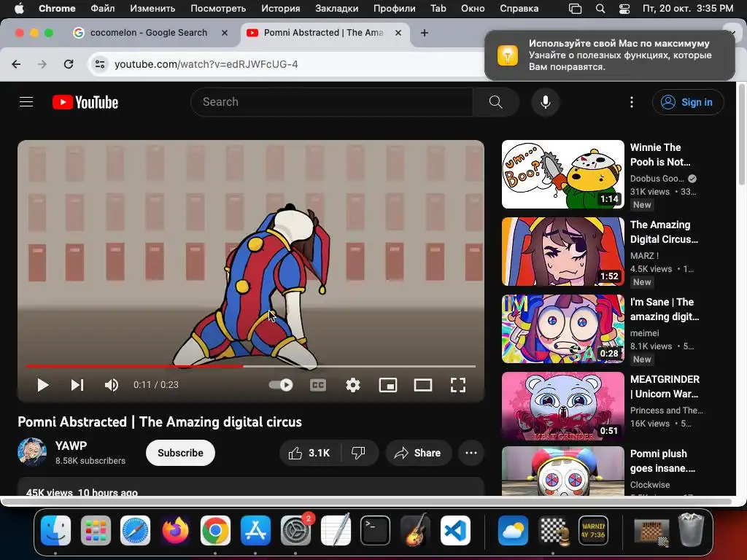Mute the video volume
747x560 pixels.
[112, 385]
